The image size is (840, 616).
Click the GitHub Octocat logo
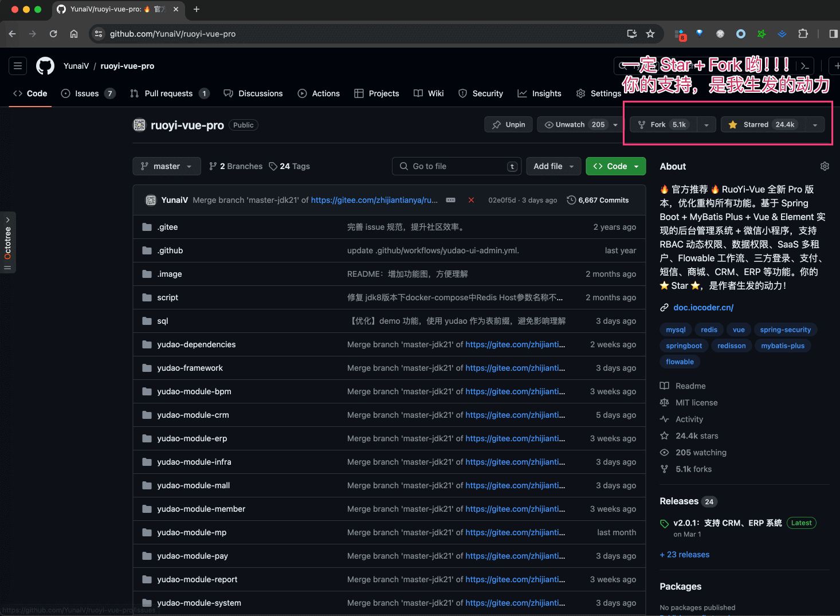coord(45,66)
